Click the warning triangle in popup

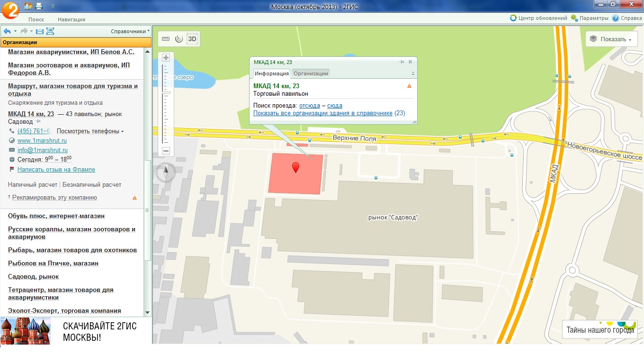(409, 86)
